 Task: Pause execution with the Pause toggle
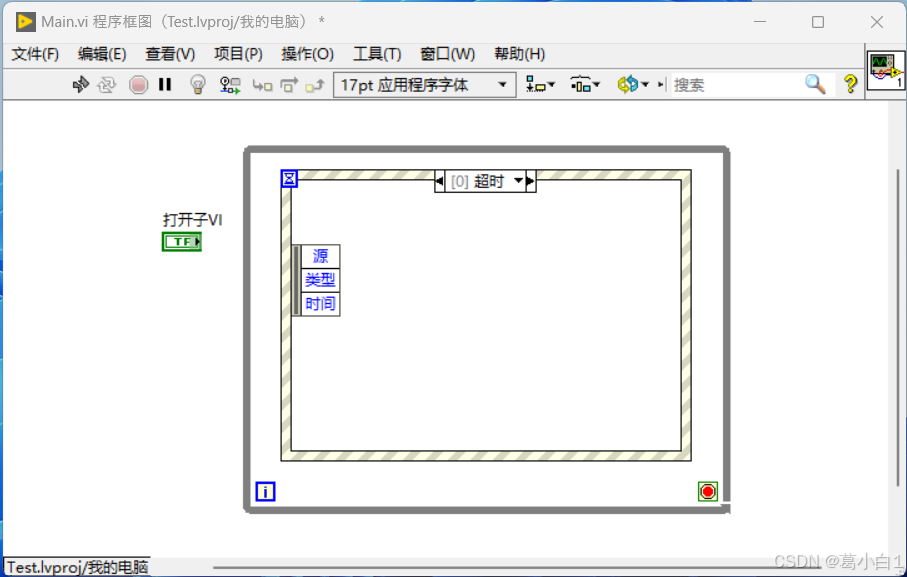(x=164, y=85)
